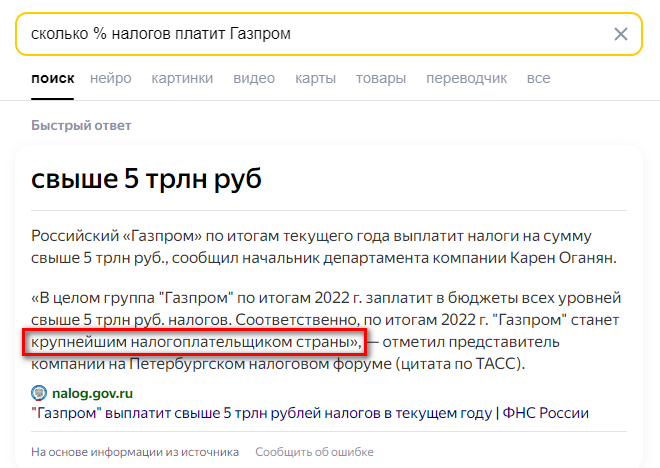The height and width of the screenshot is (468, 660).
Task: Click Сообщить об ошибке link
Action: coord(314,452)
